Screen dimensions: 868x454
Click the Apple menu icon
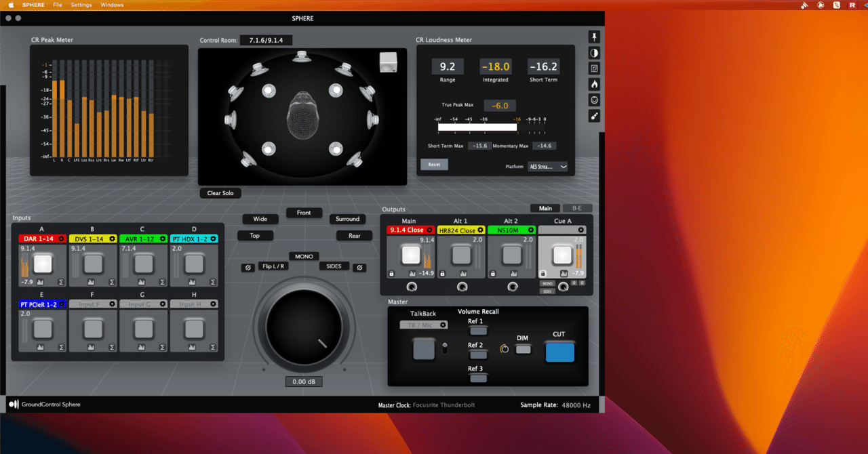pyautogui.click(x=11, y=5)
